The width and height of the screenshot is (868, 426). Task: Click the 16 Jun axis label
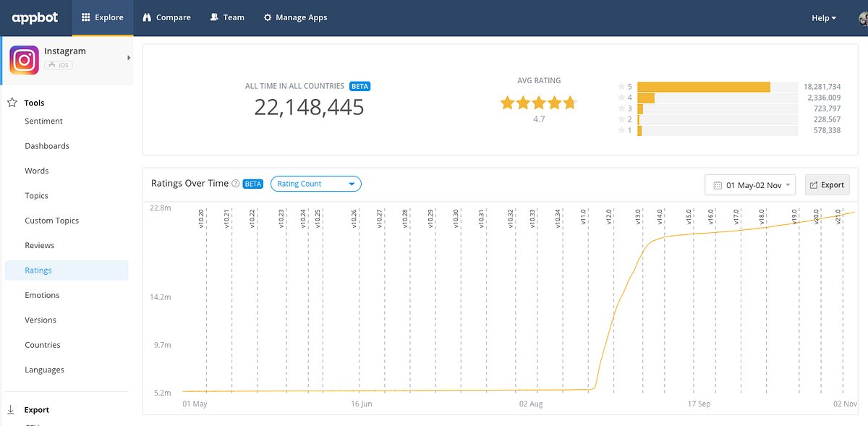[361, 404]
